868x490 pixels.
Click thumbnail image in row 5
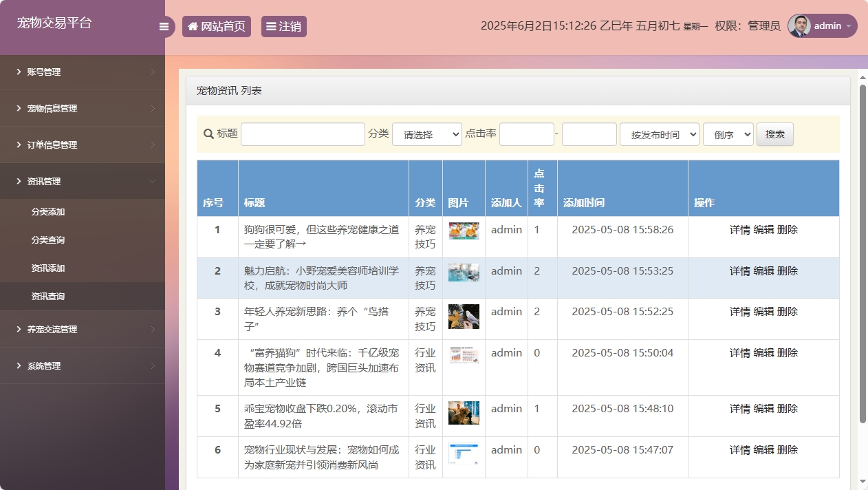point(464,413)
